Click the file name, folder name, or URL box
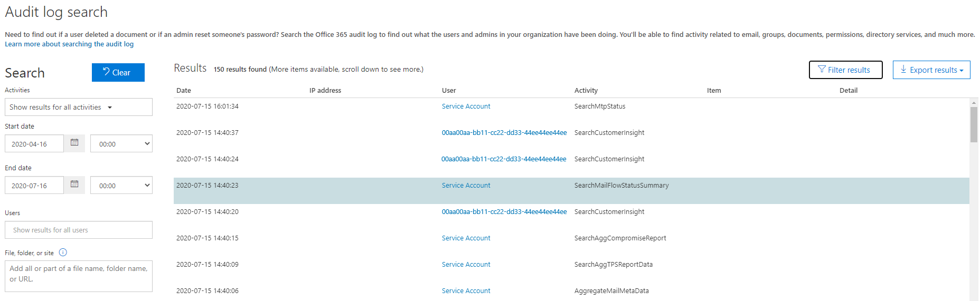The width and height of the screenshot is (980, 301). 78,276
